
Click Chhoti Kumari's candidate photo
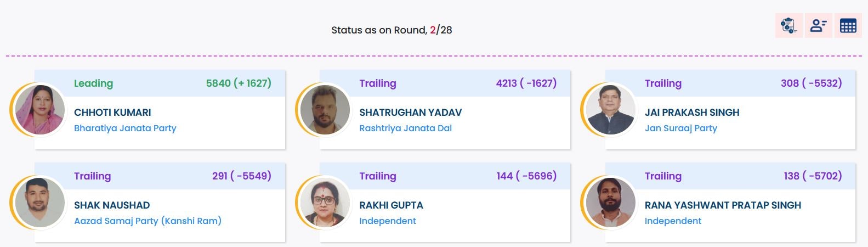(x=40, y=110)
